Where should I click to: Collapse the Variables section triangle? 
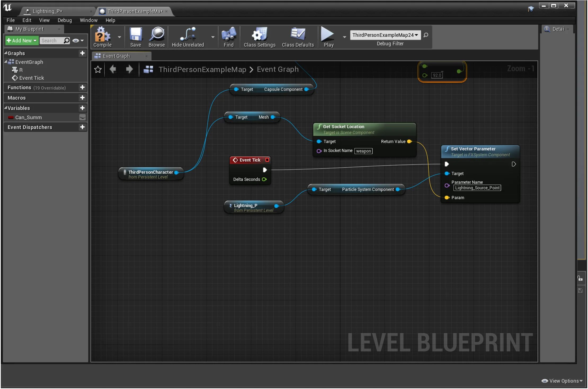click(x=6, y=108)
